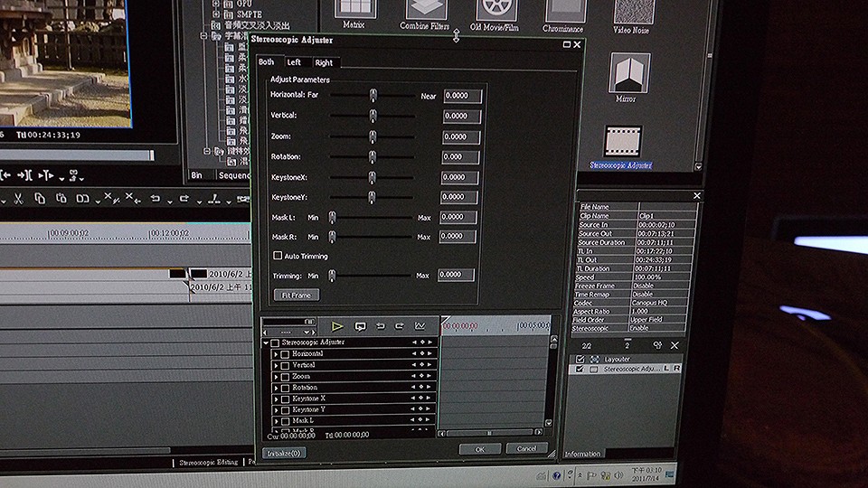Click the Cut scissors tool
The width and height of the screenshot is (868, 488).
[18, 198]
